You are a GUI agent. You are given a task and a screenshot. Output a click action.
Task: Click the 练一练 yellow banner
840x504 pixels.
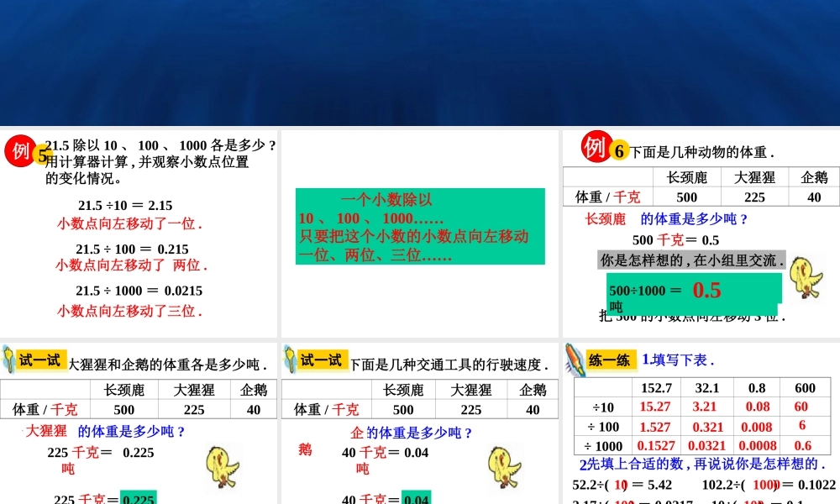pos(610,360)
